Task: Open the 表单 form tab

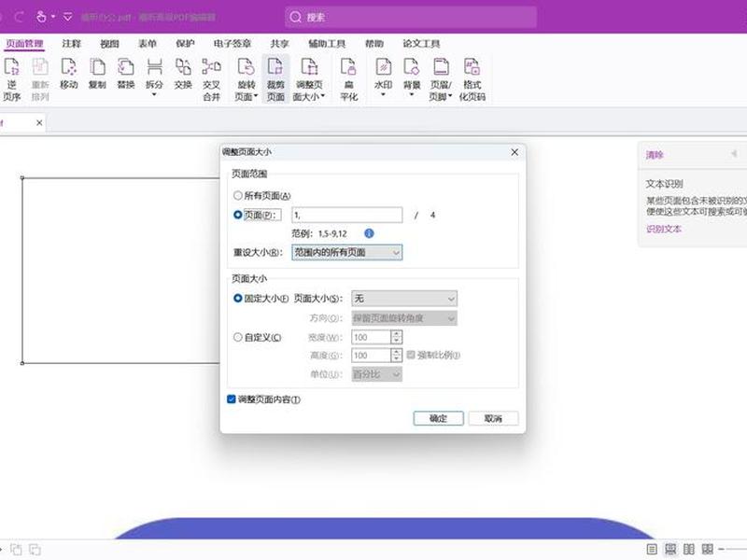Action: tap(148, 44)
